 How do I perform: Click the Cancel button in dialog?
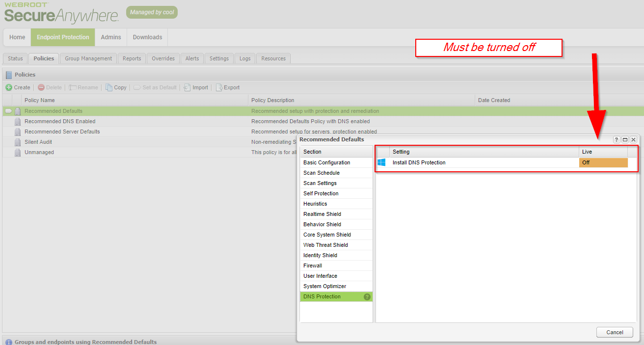615,332
